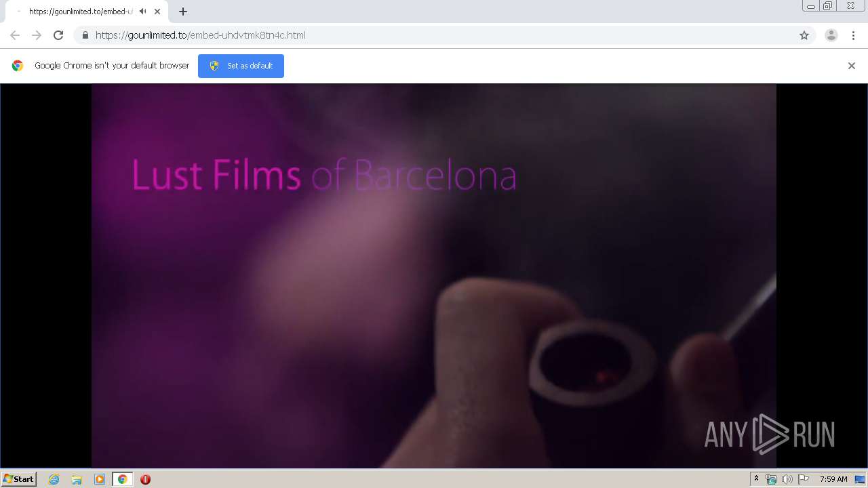Open Action Center flag icon
The width and height of the screenshot is (868, 488).
[x=804, y=479]
